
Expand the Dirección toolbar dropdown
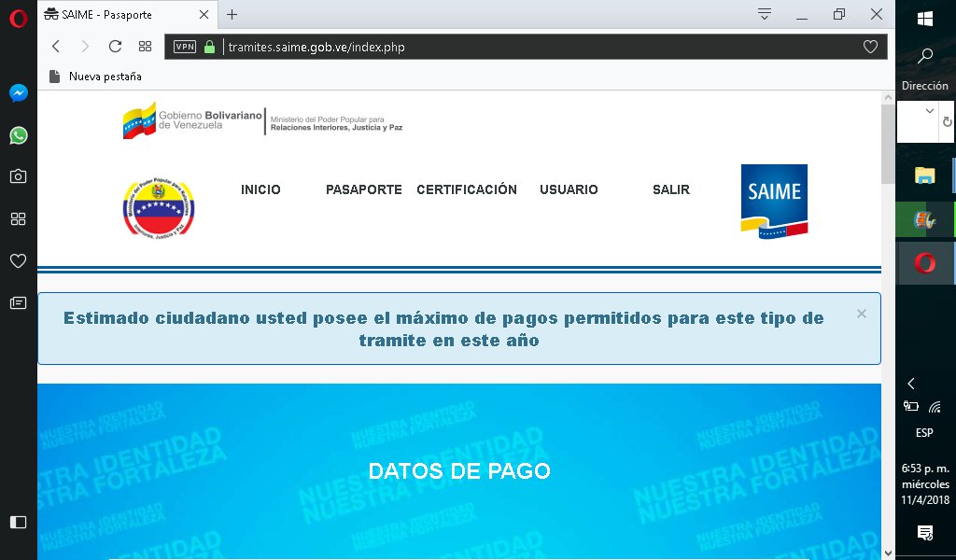[x=929, y=111]
